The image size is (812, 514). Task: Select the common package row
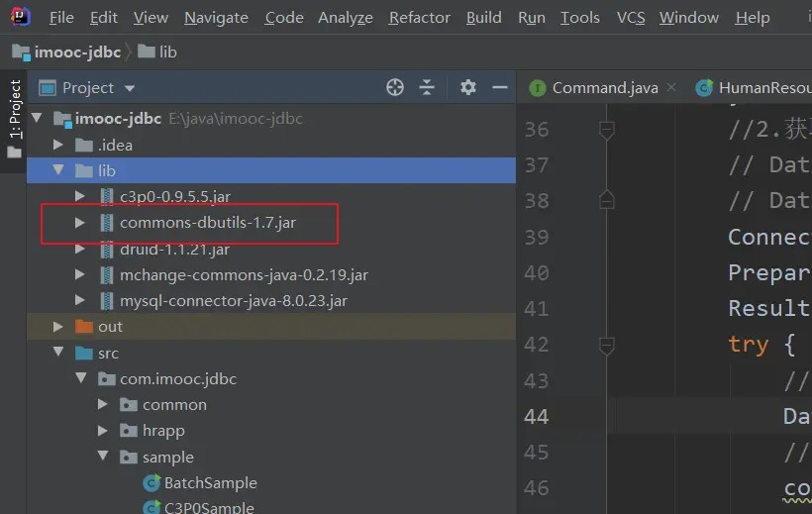click(x=271, y=405)
